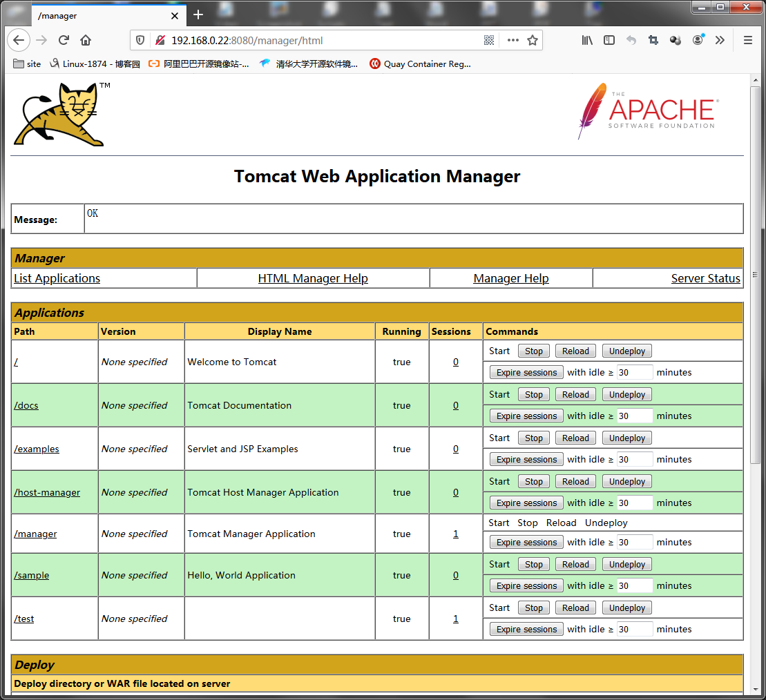
Task: Toggle the sidebar view icon
Action: (609, 41)
